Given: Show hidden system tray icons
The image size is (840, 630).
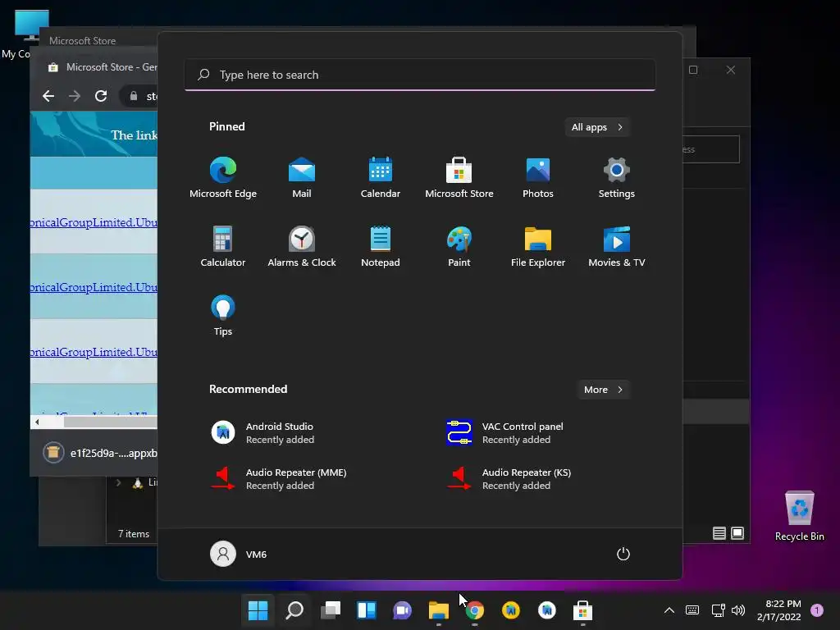Looking at the screenshot, I should click(x=669, y=610).
